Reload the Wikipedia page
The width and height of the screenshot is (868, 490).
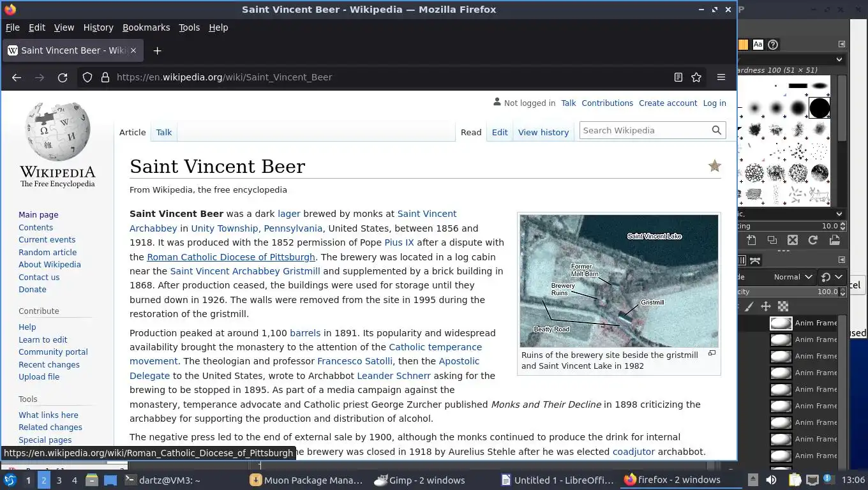point(63,77)
